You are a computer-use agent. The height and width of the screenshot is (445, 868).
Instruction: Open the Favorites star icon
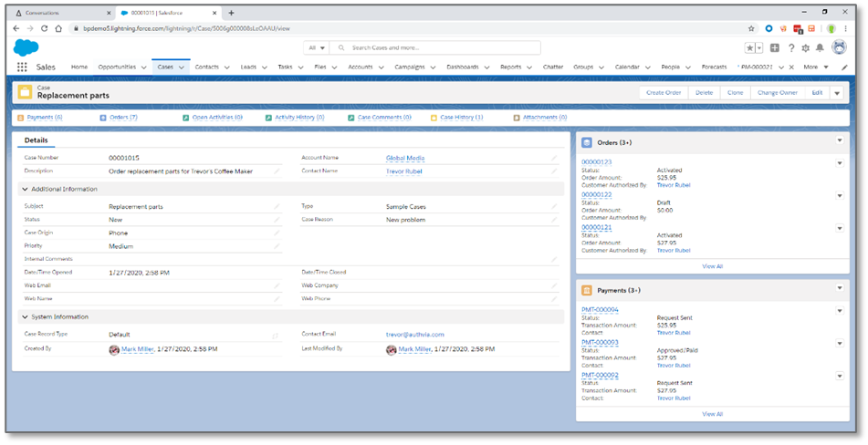(749, 48)
